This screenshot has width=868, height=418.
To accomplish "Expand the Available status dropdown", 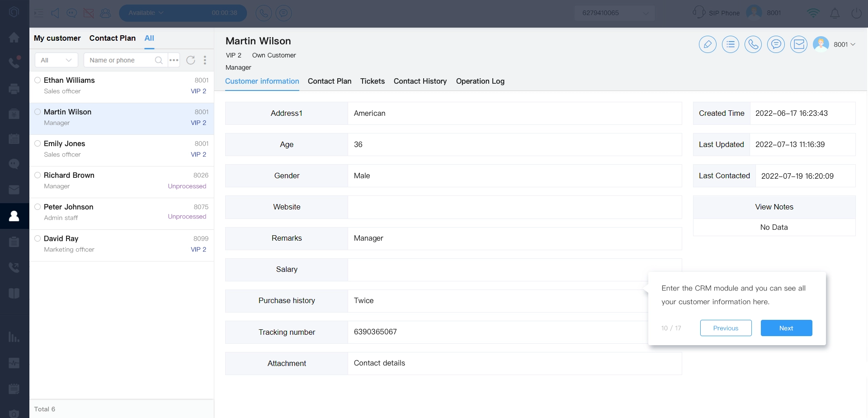I will click(146, 13).
